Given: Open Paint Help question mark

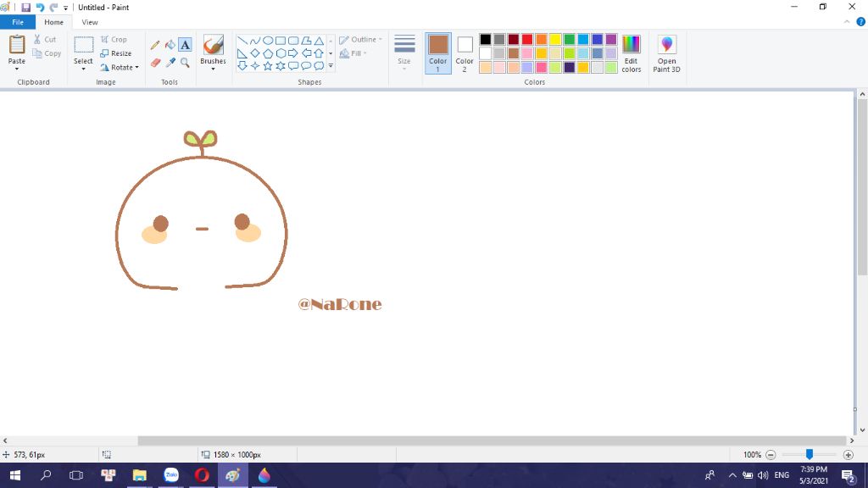Looking at the screenshot, I should (x=861, y=22).
